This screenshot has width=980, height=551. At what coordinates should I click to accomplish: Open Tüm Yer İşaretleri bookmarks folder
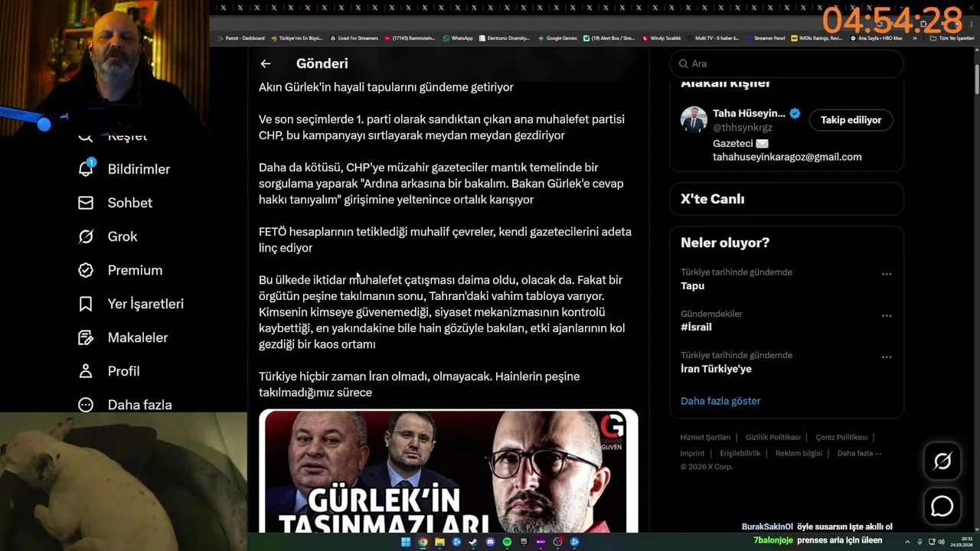point(953,37)
